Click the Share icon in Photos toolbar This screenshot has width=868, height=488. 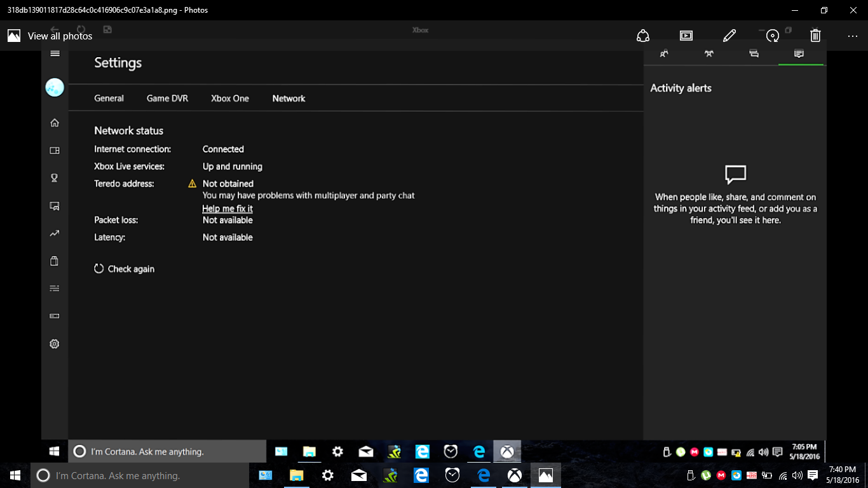pyautogui.click(x=643, y=36)
